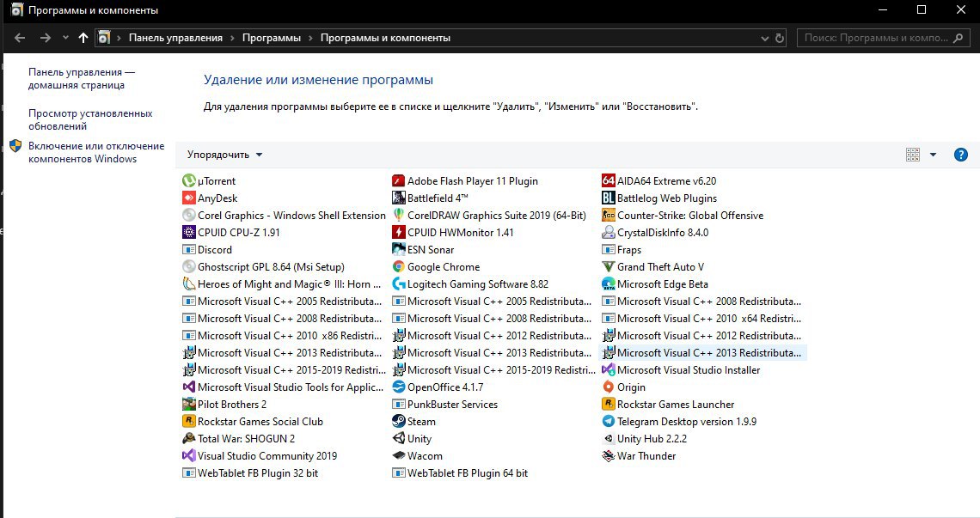
Task: Select the Battlefield 4 icon
Action: pyautogui.click(x=398, y=198)
